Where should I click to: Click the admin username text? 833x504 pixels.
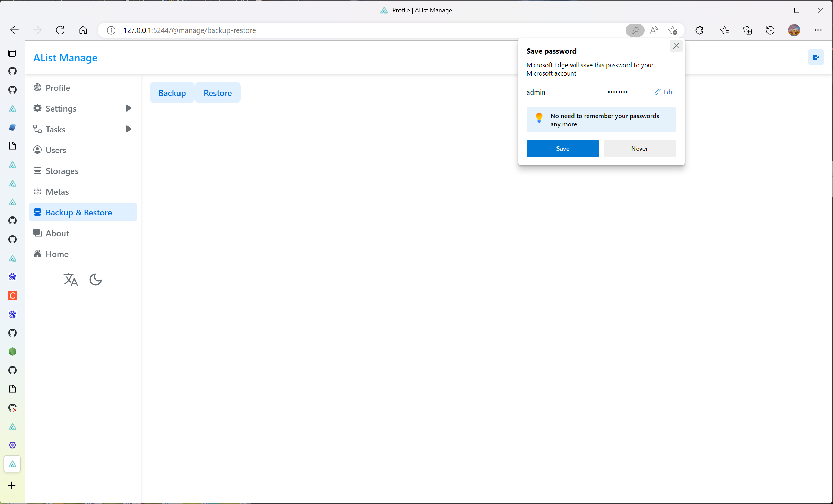(x=536, y=92)
